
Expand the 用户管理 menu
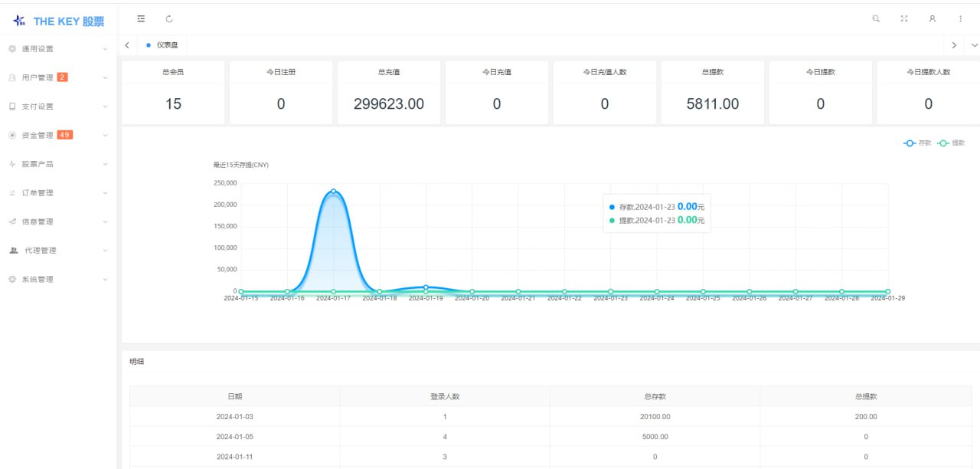coord(58,77)
